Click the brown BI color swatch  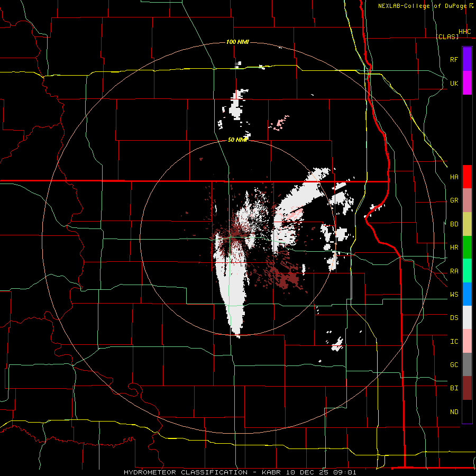point(467,388)
